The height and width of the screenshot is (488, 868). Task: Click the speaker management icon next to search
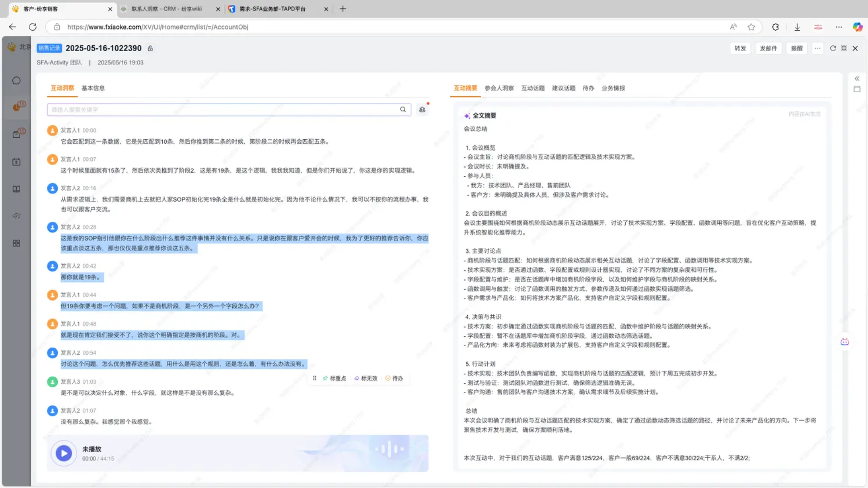(422, 109)
